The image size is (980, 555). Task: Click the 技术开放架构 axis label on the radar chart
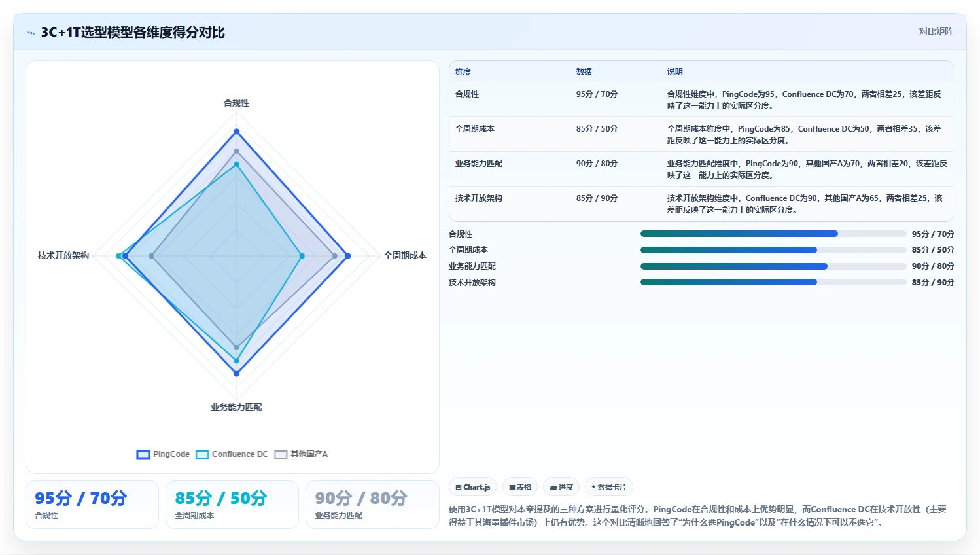63,255
